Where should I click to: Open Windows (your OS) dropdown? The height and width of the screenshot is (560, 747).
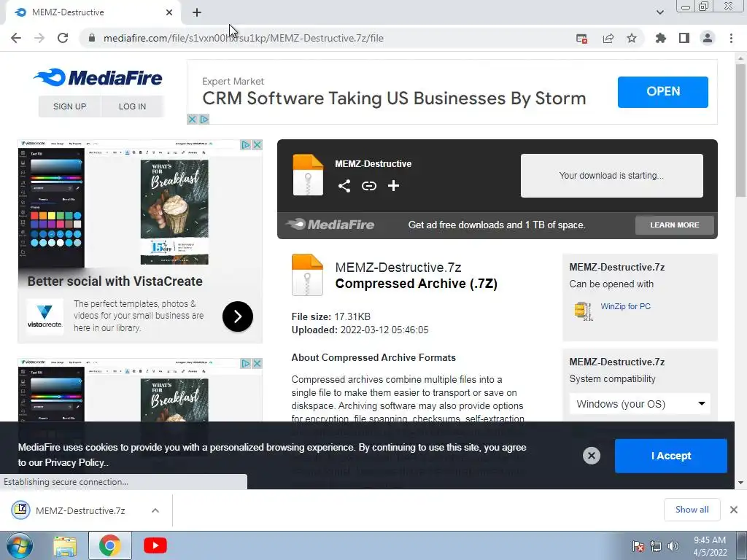pyautogui.click(x=640, y=404)
